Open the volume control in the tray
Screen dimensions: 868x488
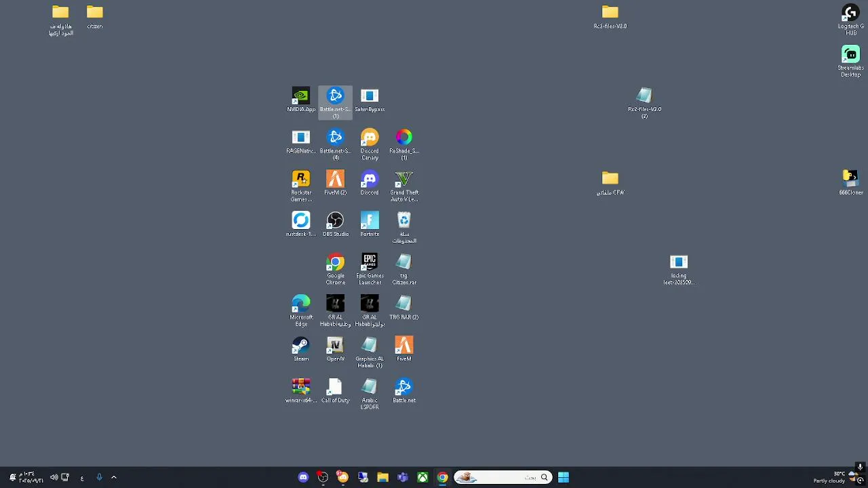point(54,477)
